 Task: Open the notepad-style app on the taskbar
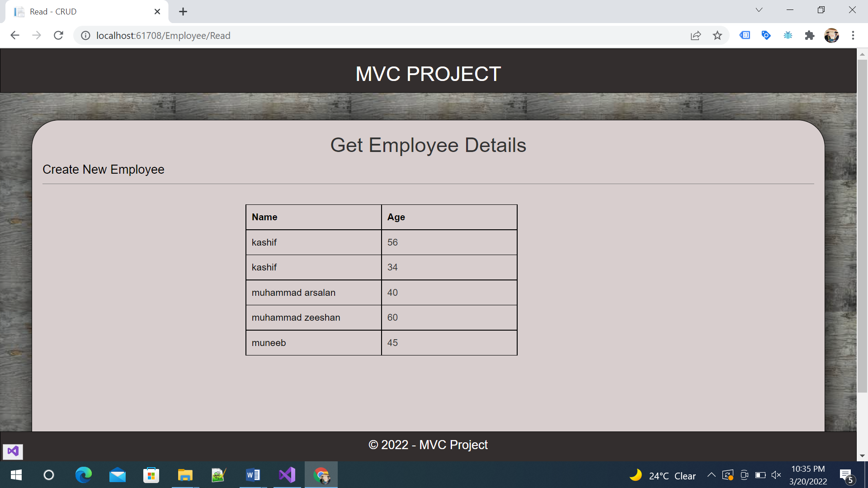point(219,475)
